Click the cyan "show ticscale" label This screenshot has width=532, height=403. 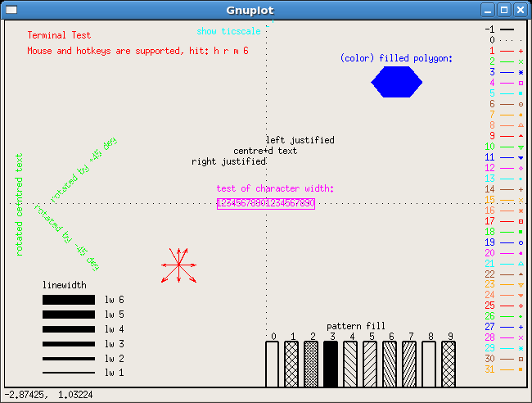coord(228,31)
